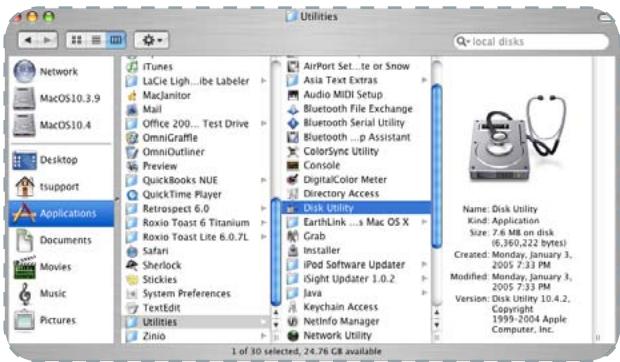Open the Pictures sidebar folder

click(45, 320)
